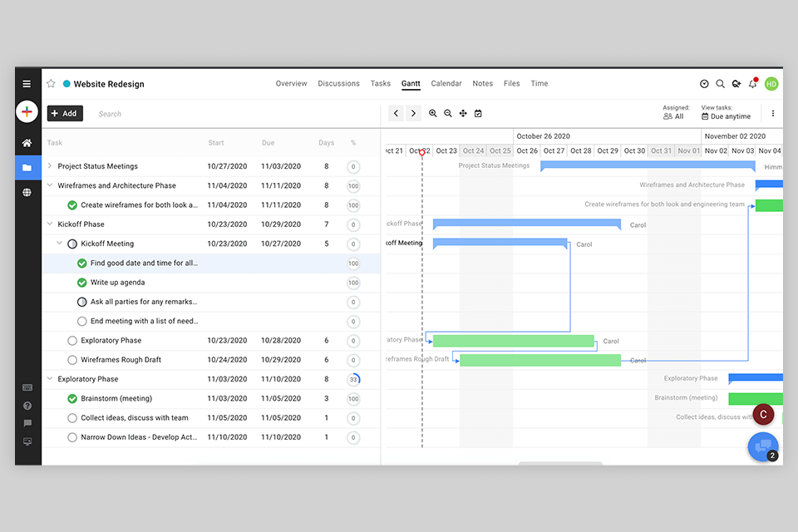Screen dimensions: 798x532
Task: Expand the Project Status Meetings group
Action: pos(49,166)
